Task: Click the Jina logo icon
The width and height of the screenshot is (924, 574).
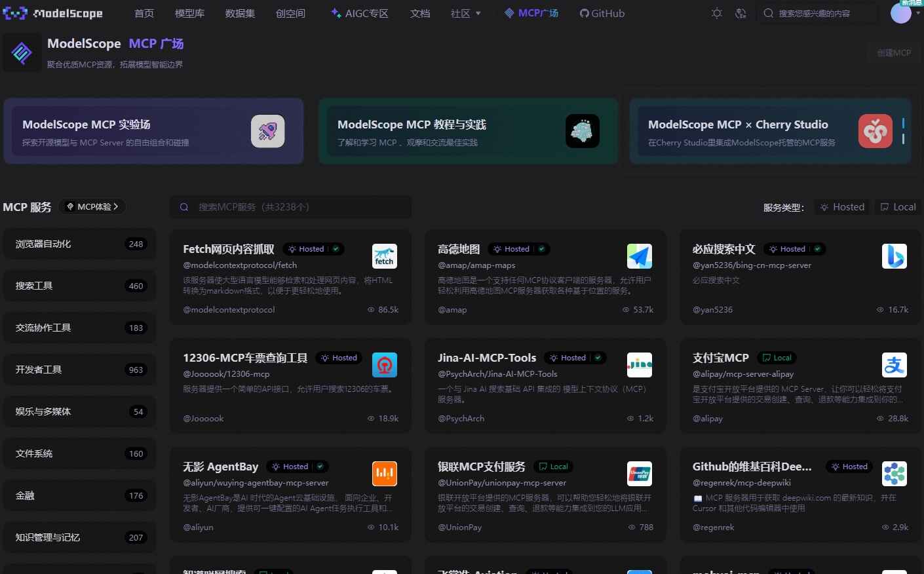Action: [639, 365]
